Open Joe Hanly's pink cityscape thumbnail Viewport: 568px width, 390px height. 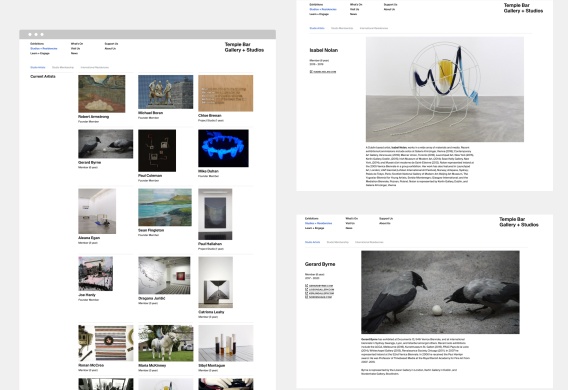(x=96, y=274)
